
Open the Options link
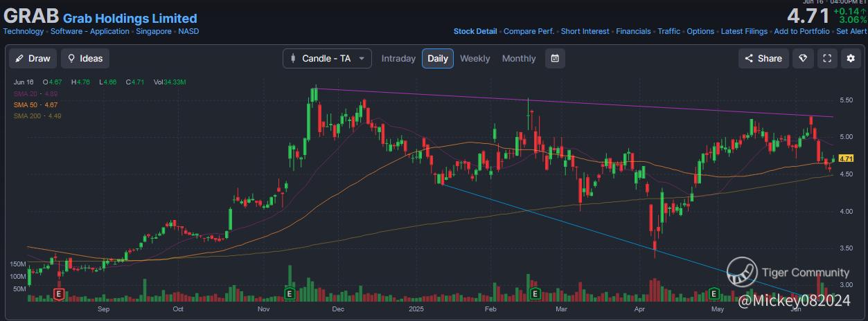700,31
